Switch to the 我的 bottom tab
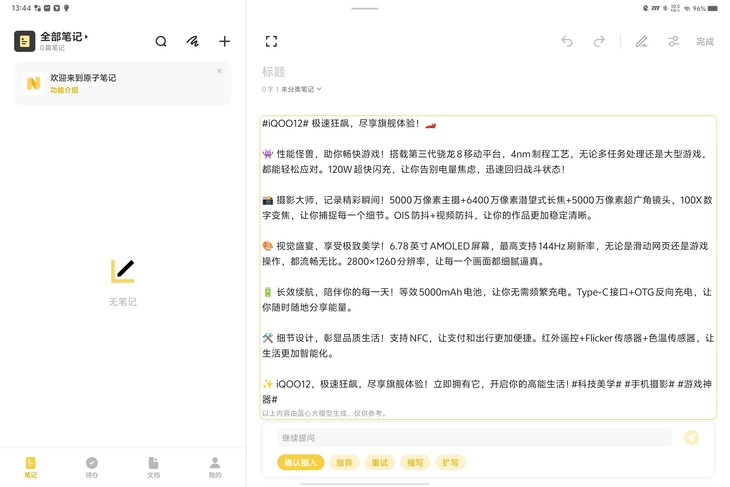The image size is (730, 487). coord(215,467)
